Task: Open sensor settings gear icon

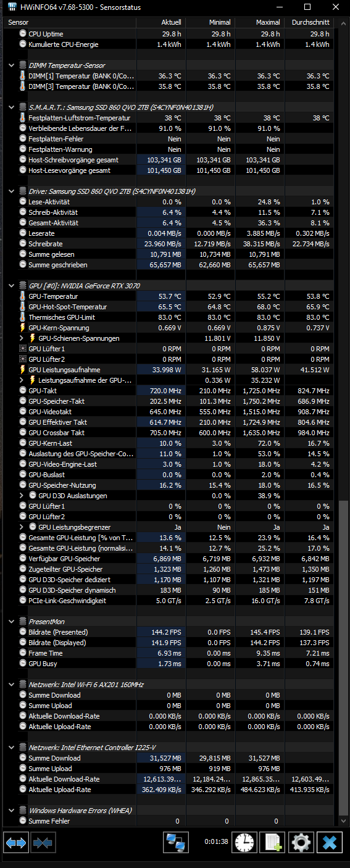Action: point(301,842)
